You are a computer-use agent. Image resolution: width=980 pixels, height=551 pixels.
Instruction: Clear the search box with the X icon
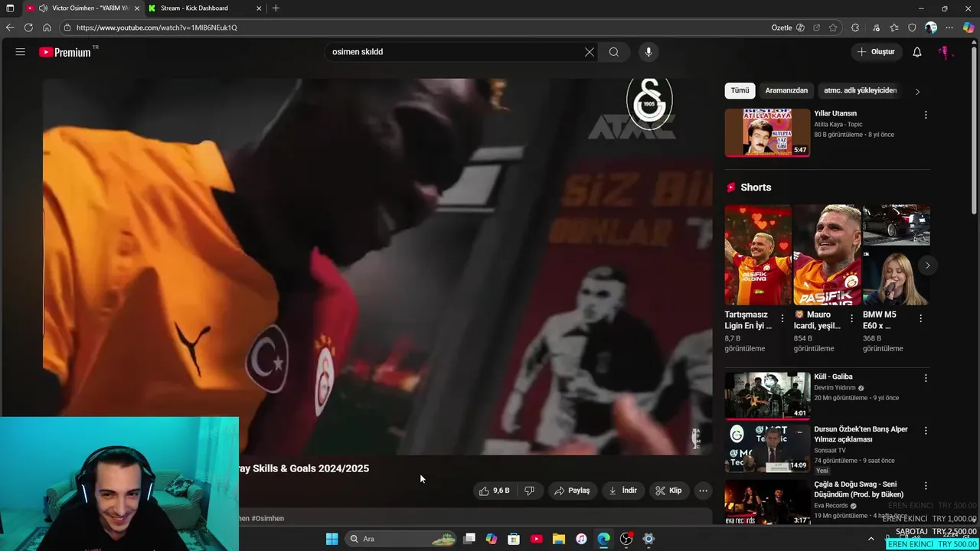point(590,52)
